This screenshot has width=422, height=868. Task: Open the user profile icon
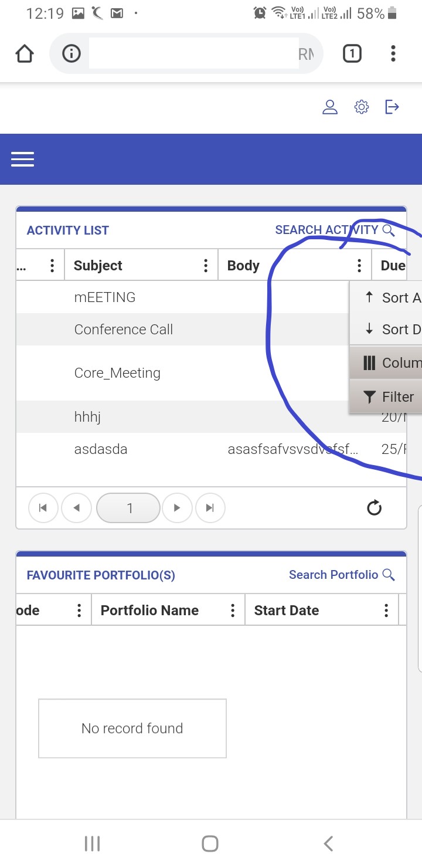click(x=330, y=107)
